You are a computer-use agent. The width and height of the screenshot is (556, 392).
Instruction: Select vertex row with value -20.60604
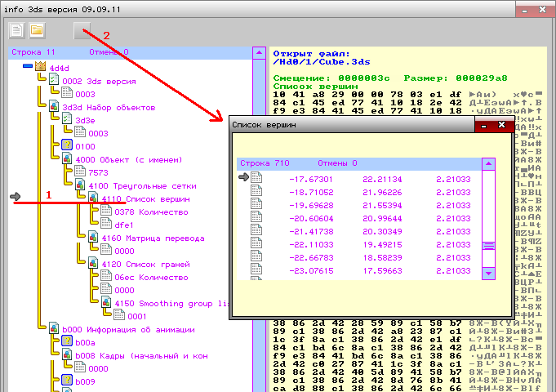(x=311, y=218)
